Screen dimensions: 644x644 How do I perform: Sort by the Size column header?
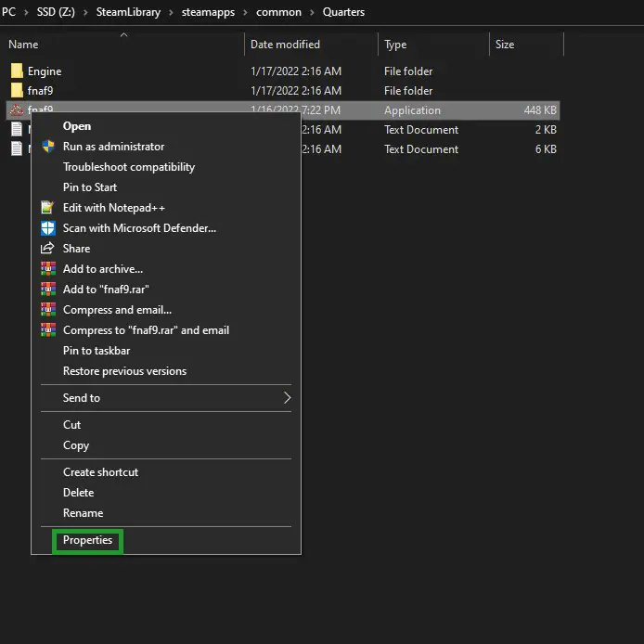coord(505,45)
